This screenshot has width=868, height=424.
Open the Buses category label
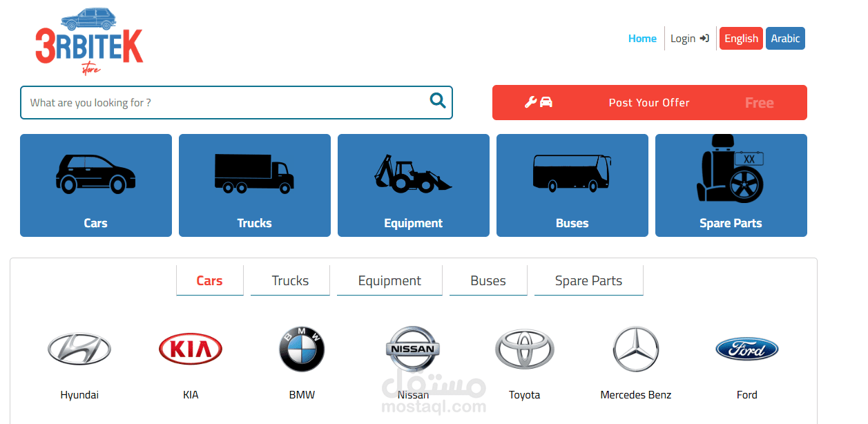[572, 223]
